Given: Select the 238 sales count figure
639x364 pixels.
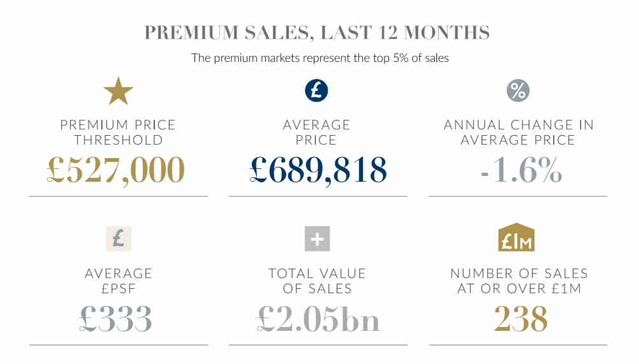Looking at the screenshot, I should tap(520, 317).
